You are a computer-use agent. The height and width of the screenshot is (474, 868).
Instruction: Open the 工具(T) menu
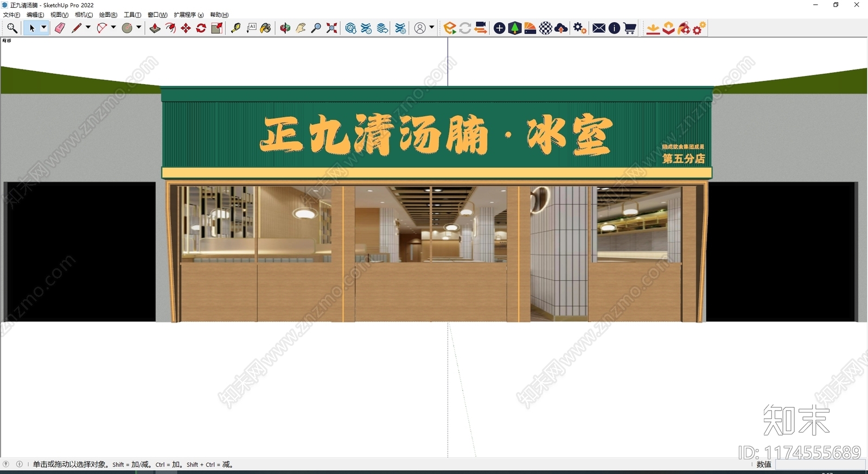coord(132,15)
